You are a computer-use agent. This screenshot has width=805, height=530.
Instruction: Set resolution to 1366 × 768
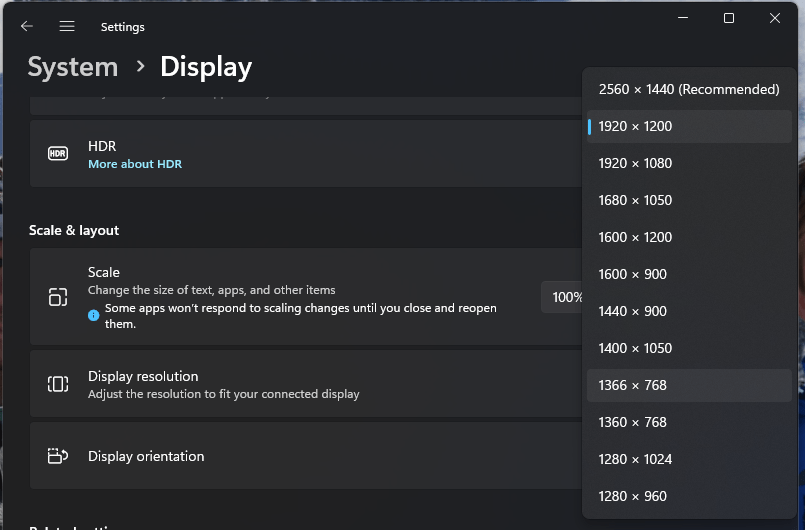click(x=689, y=385)
